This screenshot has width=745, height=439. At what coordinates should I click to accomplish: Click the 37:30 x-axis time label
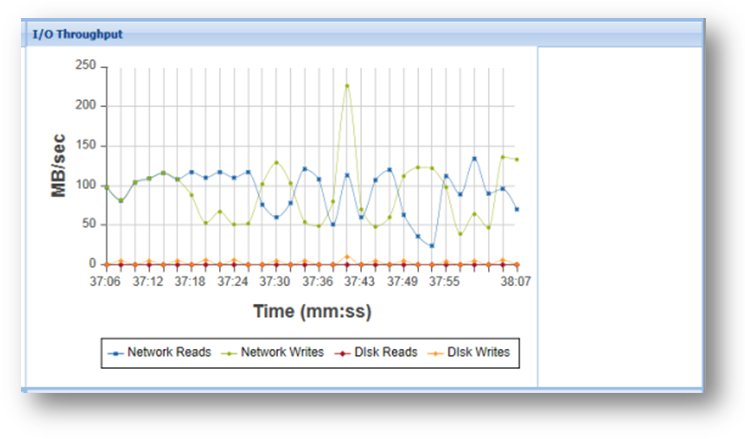(x=275, y=282)
